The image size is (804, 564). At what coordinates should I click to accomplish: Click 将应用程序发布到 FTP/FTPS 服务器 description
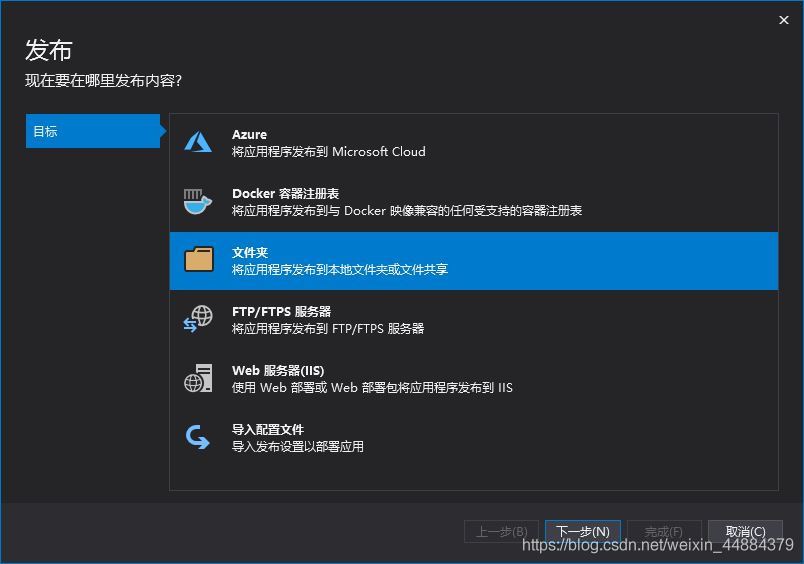click(x=328, y=329)
